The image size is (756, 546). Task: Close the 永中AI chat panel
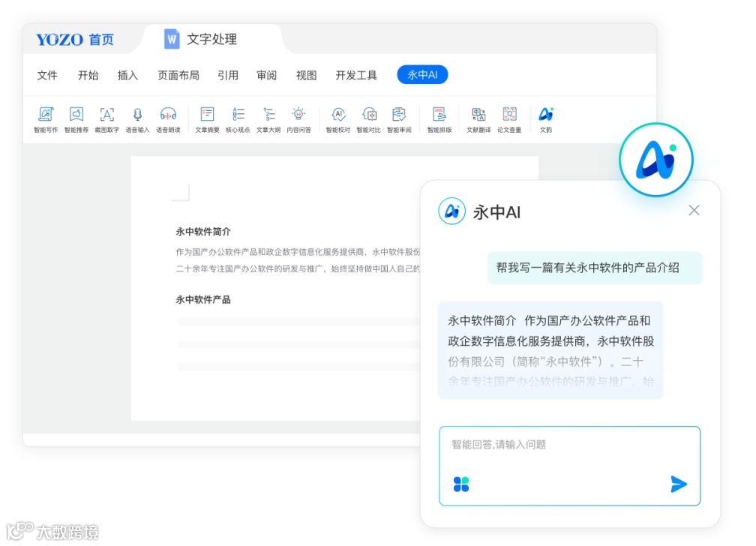[x=694, y=210]
